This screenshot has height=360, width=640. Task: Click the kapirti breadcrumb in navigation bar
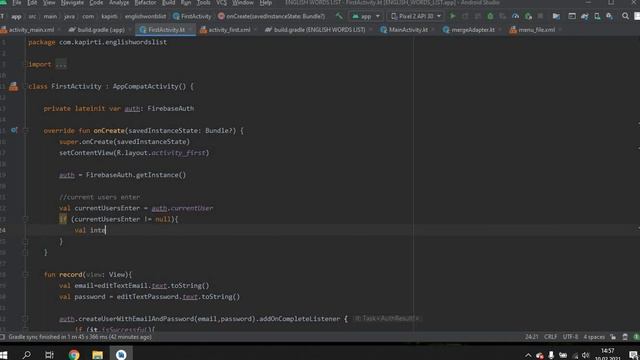coord(109,16)
